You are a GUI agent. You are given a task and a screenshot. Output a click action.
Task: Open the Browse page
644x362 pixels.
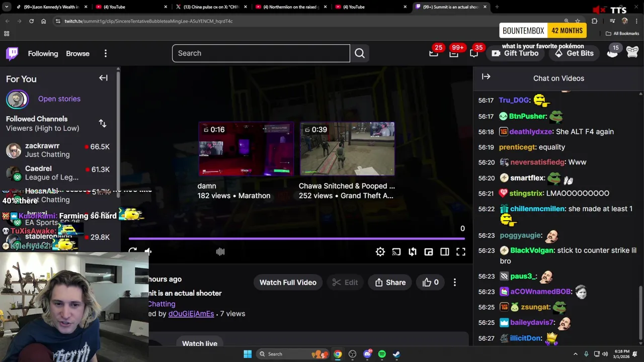point(77,53)
